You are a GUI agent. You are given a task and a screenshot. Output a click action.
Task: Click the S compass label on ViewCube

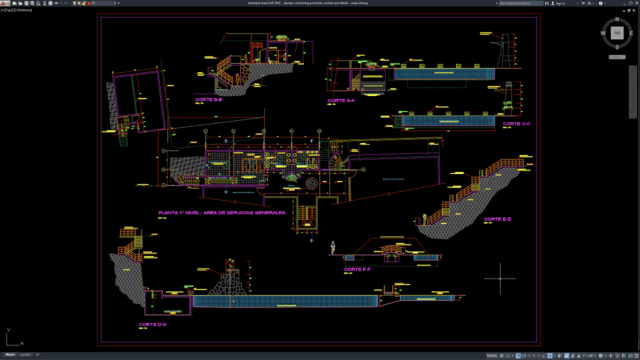617,47
